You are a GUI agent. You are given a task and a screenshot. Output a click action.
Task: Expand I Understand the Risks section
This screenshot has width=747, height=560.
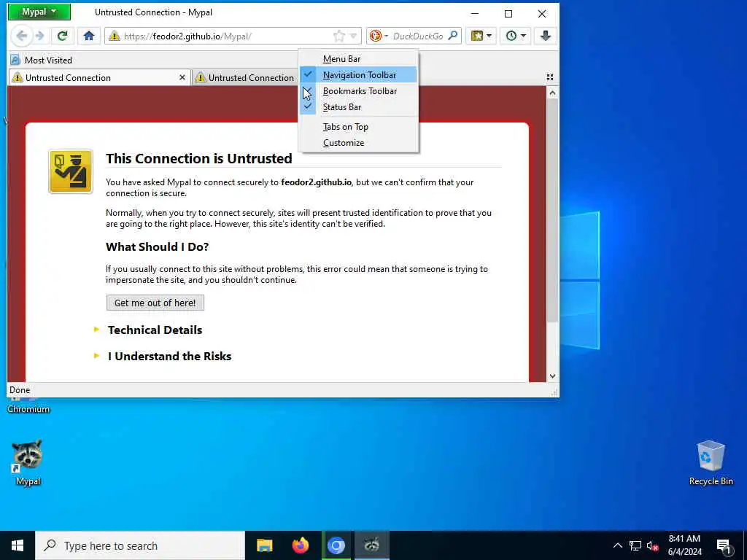click(169, 356)
